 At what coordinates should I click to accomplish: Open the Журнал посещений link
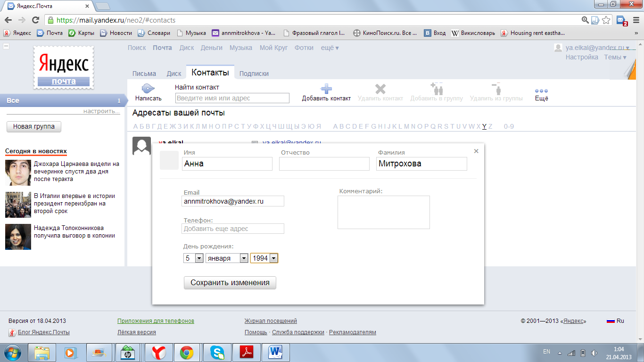click(x=271, y=321)
